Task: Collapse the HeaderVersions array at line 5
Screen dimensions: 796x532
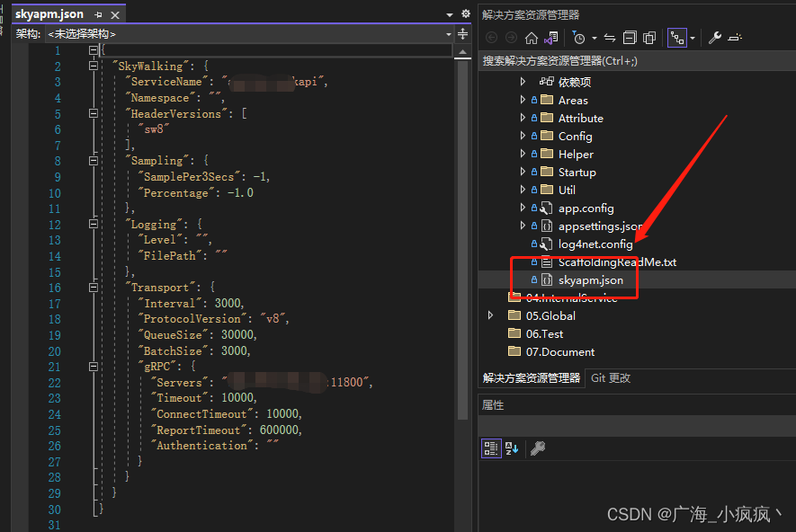Action: coord(94,113)
